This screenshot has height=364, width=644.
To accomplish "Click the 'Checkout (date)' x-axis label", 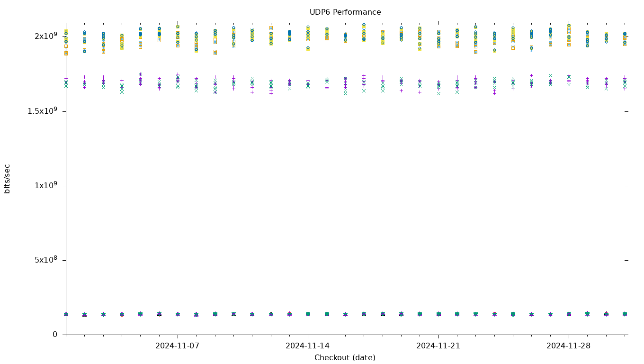I will (x=345, y=357).
